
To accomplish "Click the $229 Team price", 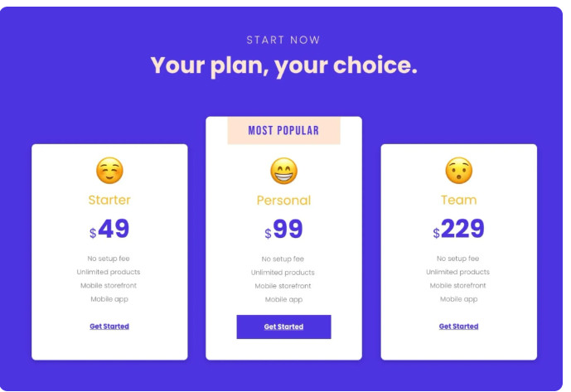I will click(x=459, y=230).
